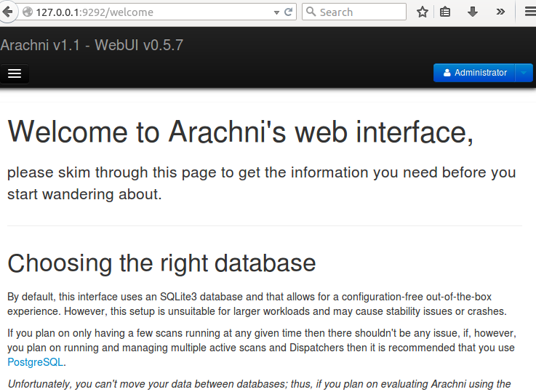Open the downloads arrow icon
Screen dimensions: 536x392
473,12
